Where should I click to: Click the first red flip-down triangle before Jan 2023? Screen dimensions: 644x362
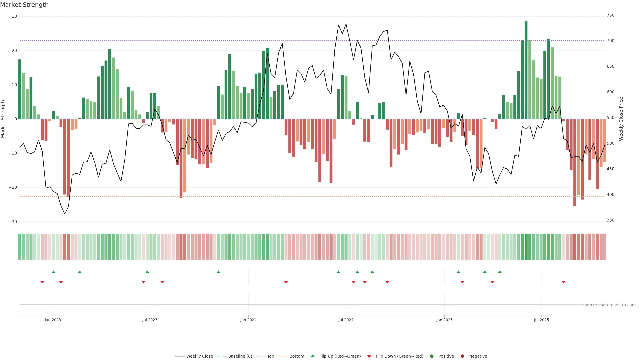(42, 282)
